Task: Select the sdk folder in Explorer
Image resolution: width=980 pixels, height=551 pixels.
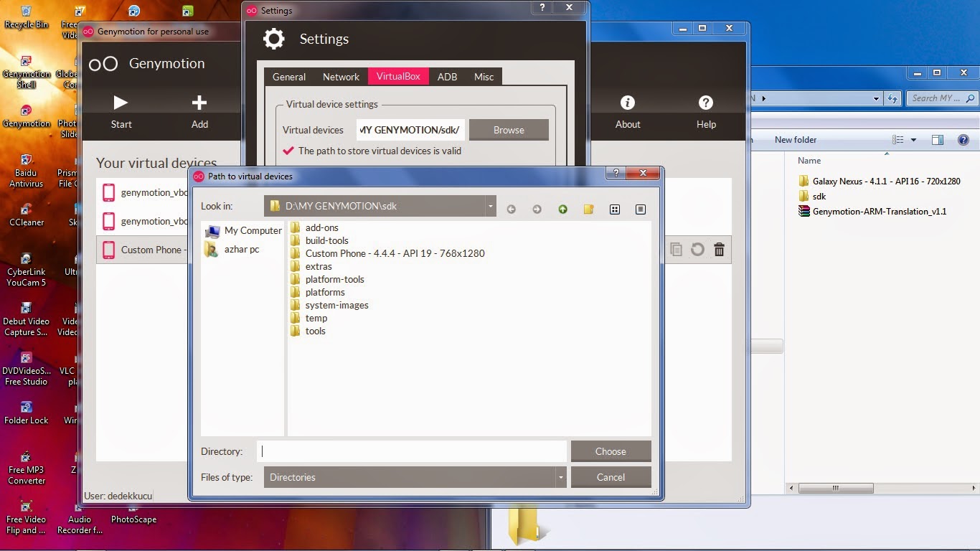Action: (x=812, y=197)
